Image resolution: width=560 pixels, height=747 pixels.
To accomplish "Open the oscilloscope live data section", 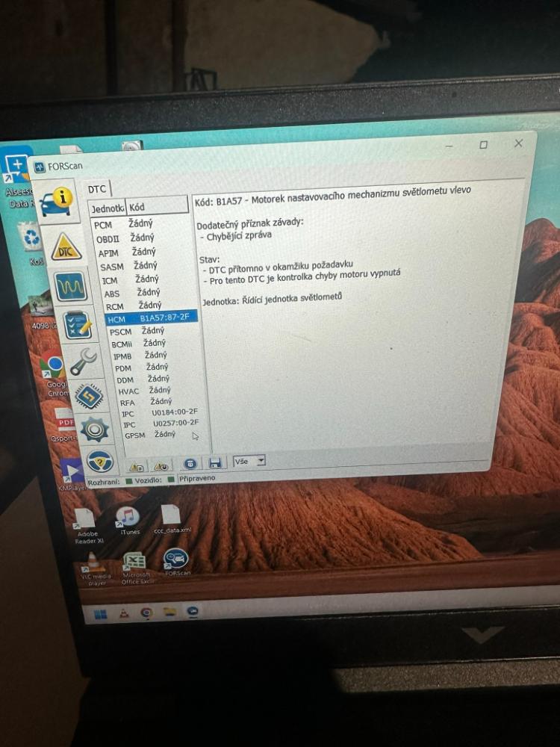I will tap(71, 285).
